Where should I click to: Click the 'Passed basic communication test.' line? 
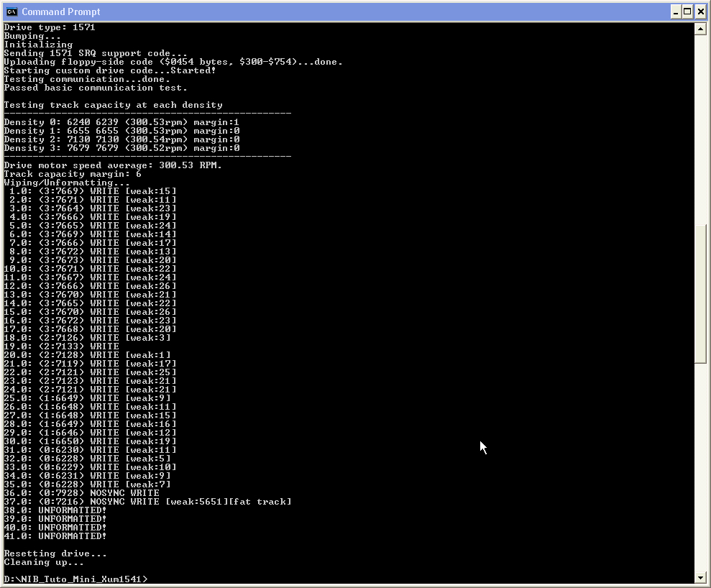(95, 88)
